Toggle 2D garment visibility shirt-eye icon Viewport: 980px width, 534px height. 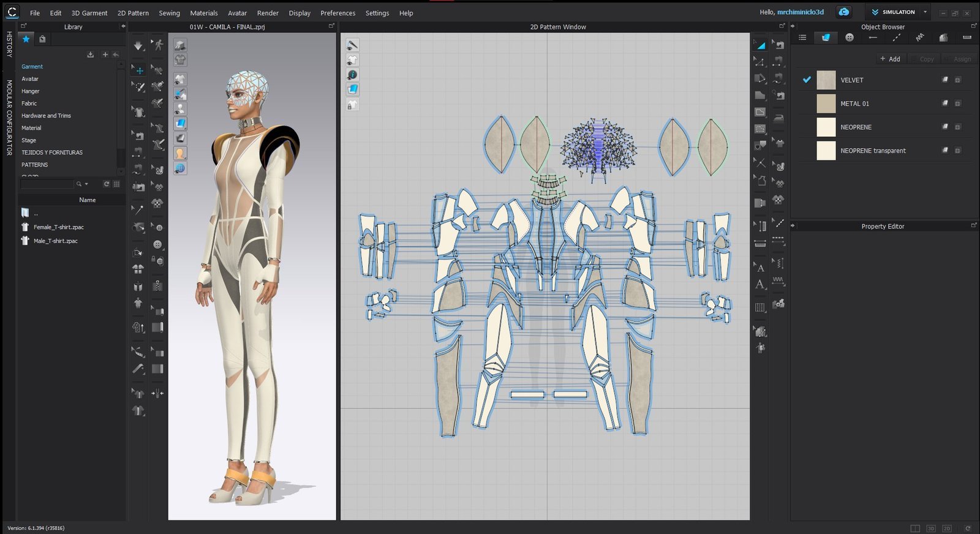352,59
